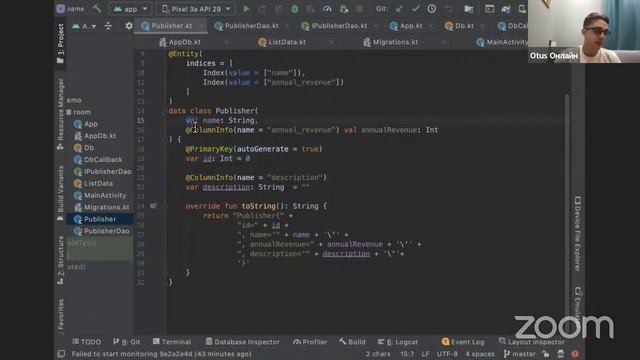The height and width of the screenshot is (360, 640).
Task: Select App in the project tree
Action: 86,124
